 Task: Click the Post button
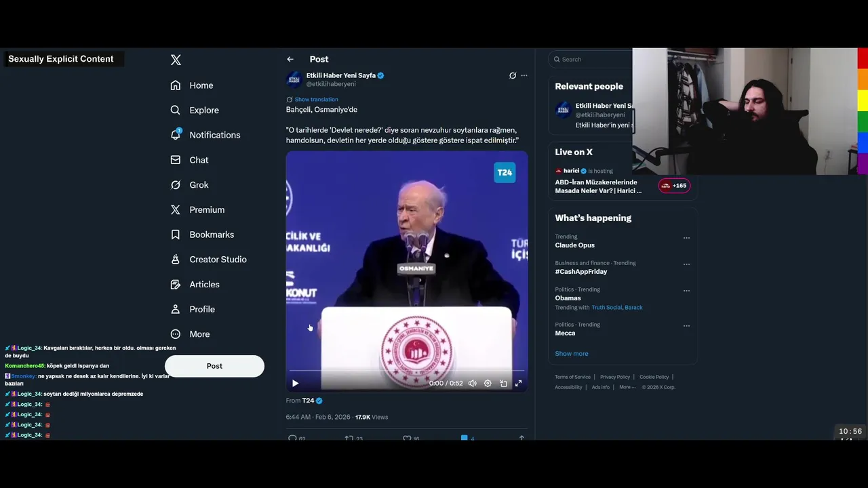click(x=214, y=366)
